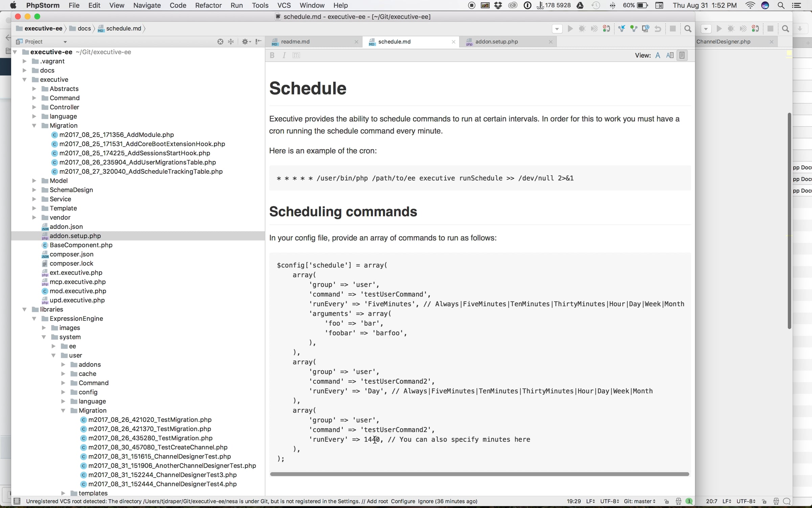Close the readme.md tab
This screenshot has height=508, width=812.
click(x=356, y=42)
